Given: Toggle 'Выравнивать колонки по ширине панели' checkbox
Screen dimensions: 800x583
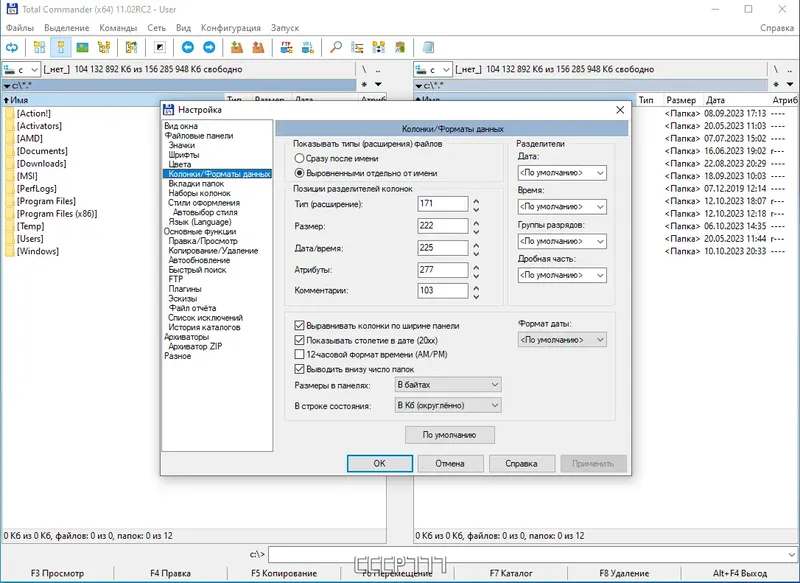Looking at the screenshot, I should click(299, 325).
